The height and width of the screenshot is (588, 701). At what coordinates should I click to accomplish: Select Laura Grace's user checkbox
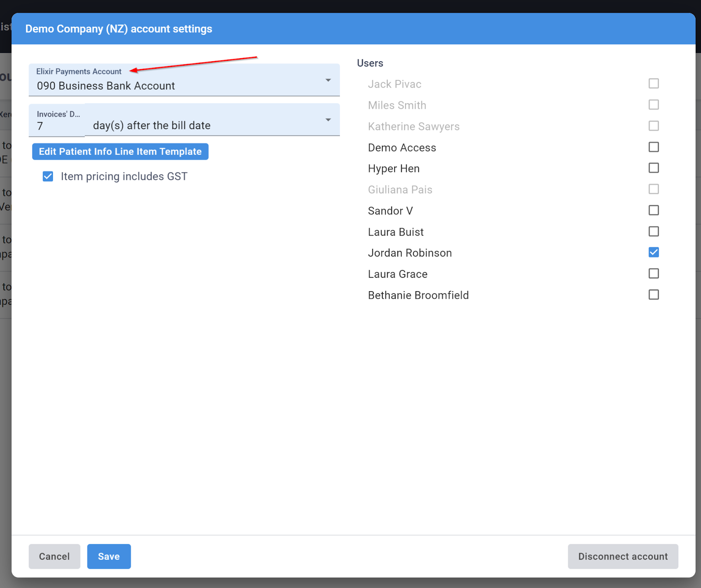653,273
